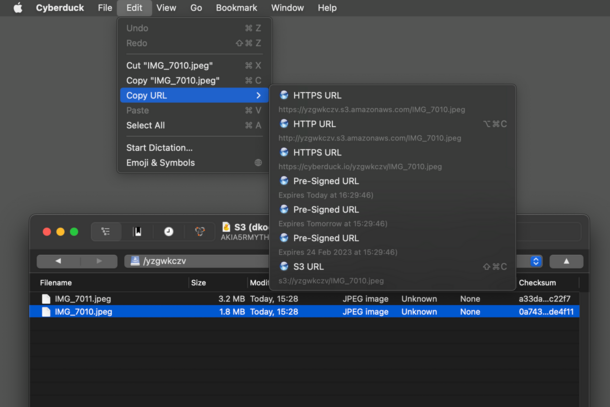
Task: Click the Apple menu icon
Action: 17,8
